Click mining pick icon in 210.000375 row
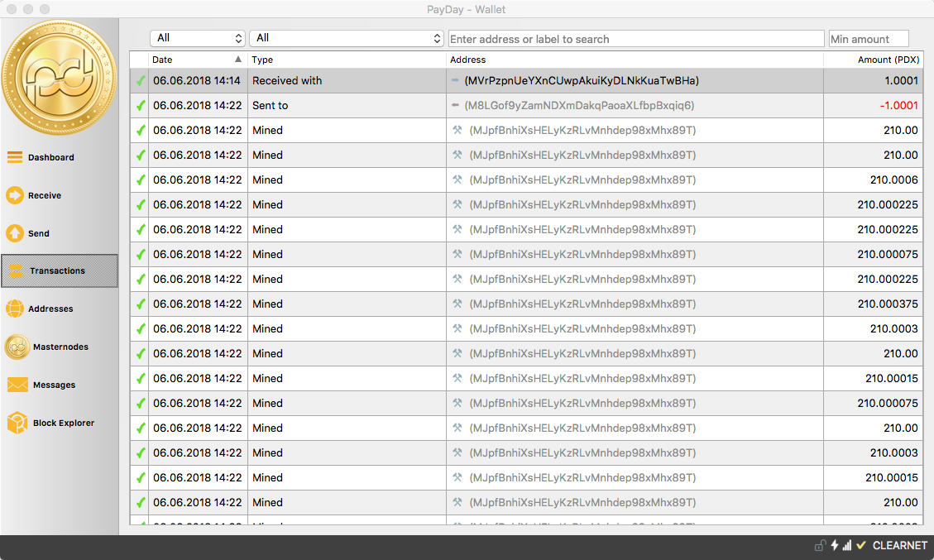934x560 pixels. 457,304
